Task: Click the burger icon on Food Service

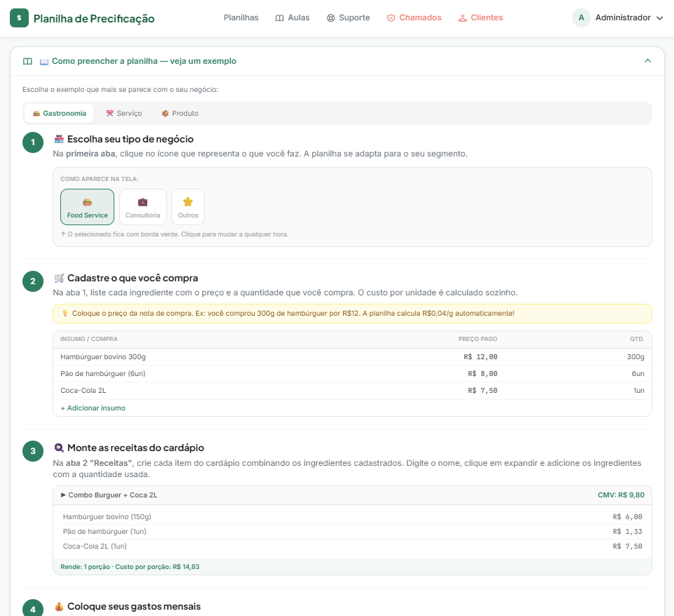Action: coord(87,202)
